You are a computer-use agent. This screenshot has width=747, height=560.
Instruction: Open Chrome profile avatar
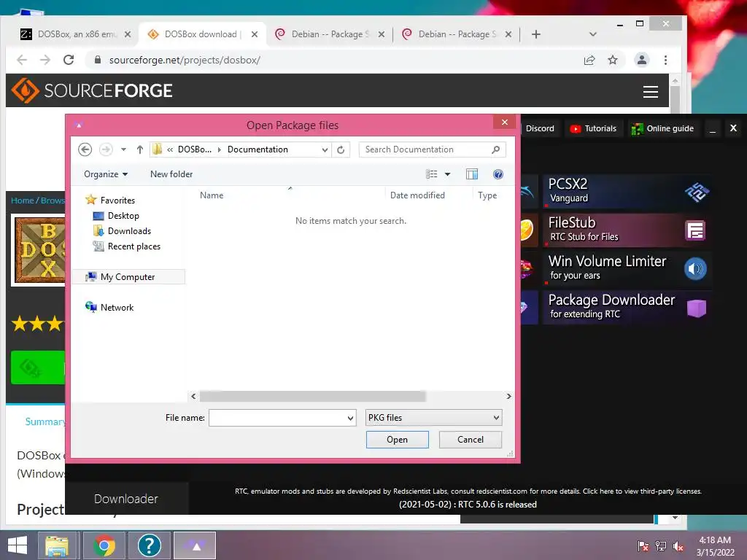coord(642,60)
